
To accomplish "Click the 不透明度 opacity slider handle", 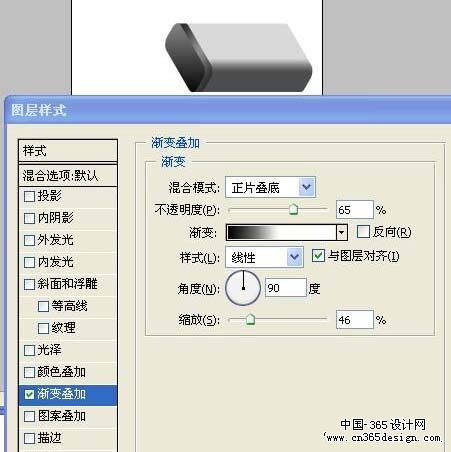I will (x=293, y=209).
